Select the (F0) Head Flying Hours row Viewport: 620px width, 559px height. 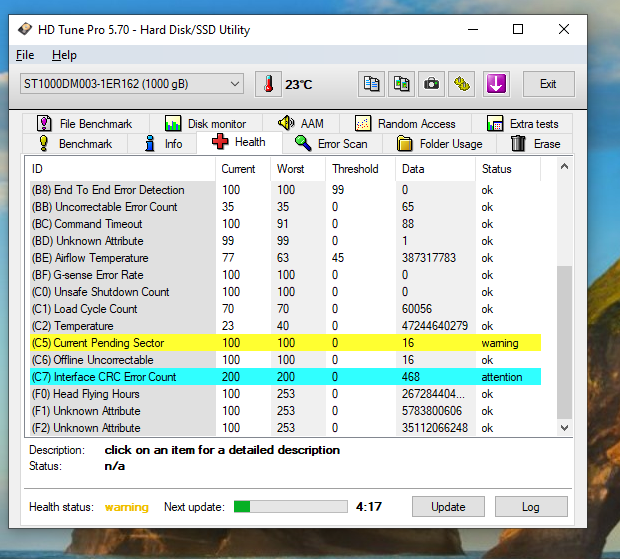285,394
